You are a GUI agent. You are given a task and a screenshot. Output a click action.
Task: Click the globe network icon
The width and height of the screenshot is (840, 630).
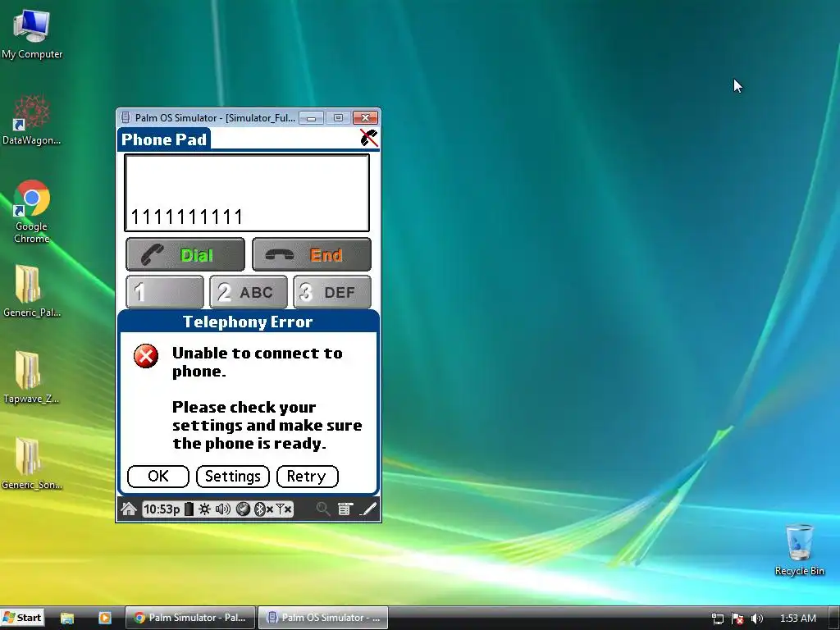point(243,509)
